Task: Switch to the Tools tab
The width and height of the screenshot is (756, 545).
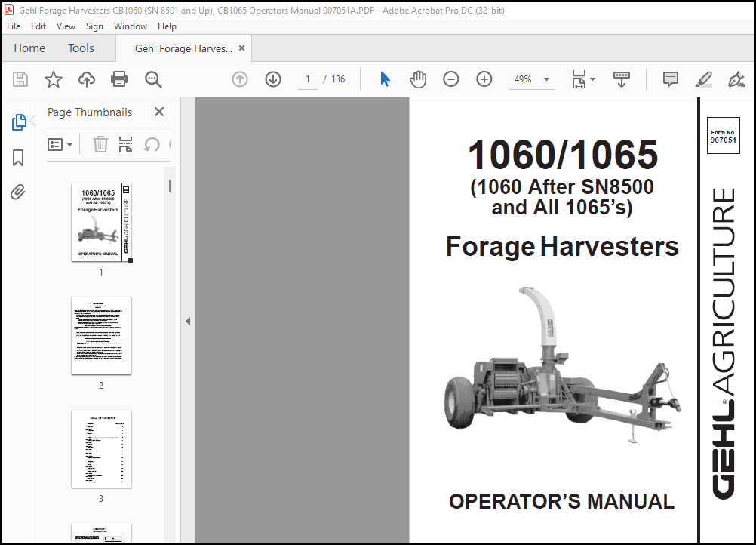Action: click(x=81, y=48)
